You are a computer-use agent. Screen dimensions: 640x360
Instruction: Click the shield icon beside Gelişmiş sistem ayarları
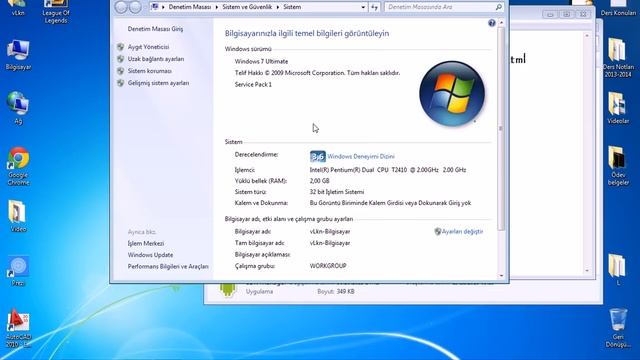(120, 83)
